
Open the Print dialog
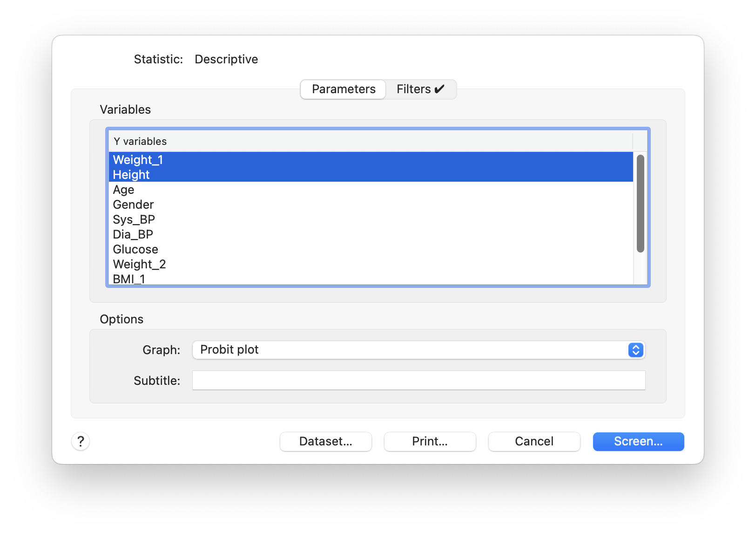[430, 441]
